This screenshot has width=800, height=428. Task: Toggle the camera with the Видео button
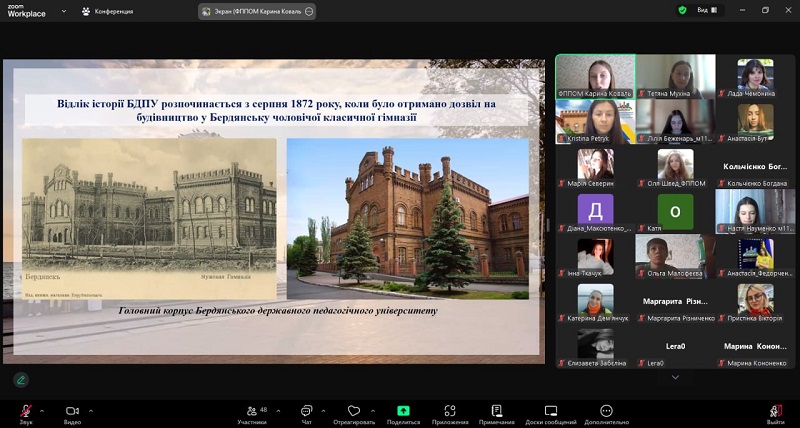(x=72, y=414)
